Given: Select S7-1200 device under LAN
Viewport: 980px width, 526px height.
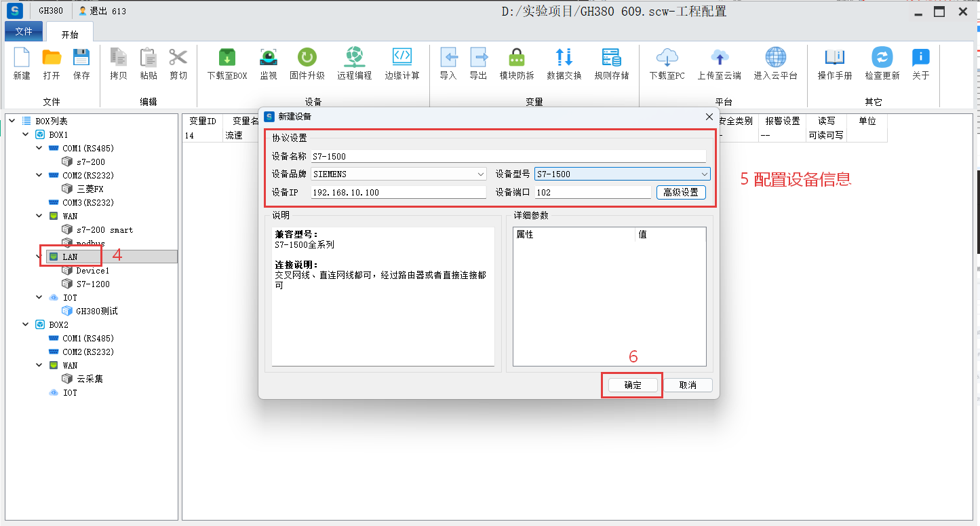Looking at the screenshot, I should 92,284.
